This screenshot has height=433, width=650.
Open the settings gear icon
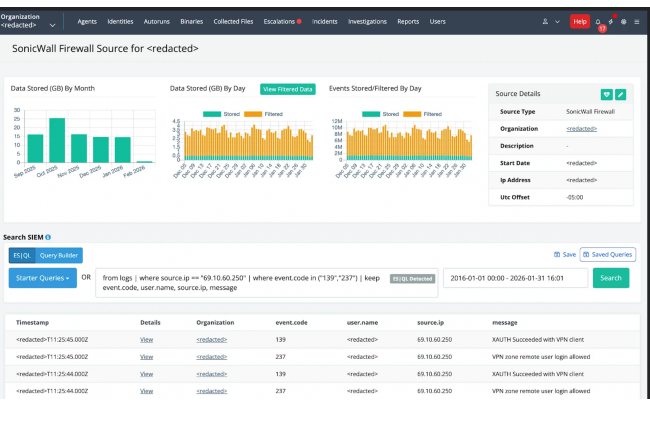coord(624,21)
